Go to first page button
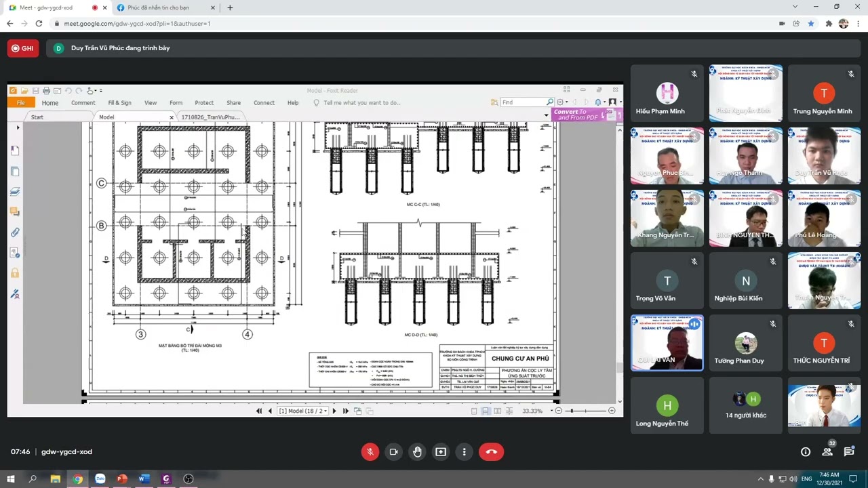868x488 pixels. [x=258, y=411]
